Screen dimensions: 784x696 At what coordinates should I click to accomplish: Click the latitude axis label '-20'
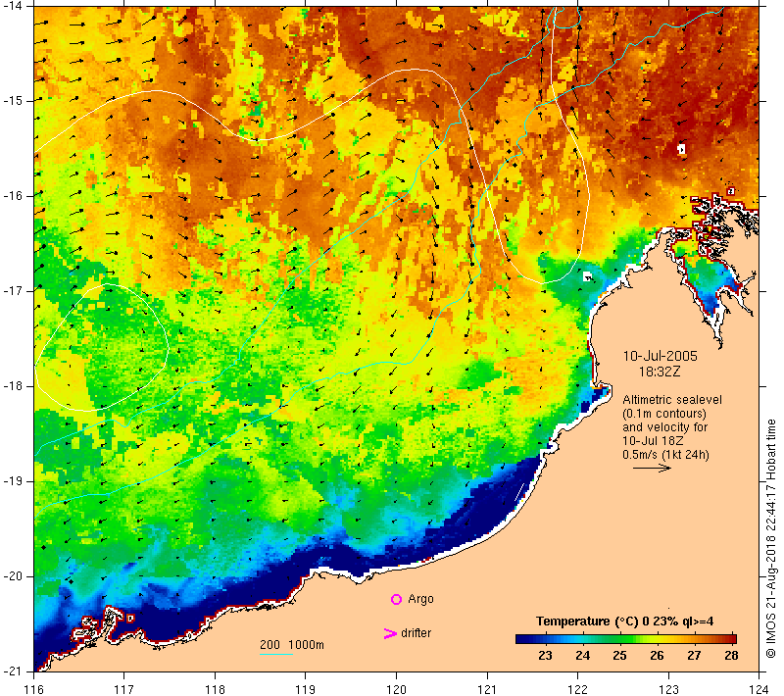[13, 576]
